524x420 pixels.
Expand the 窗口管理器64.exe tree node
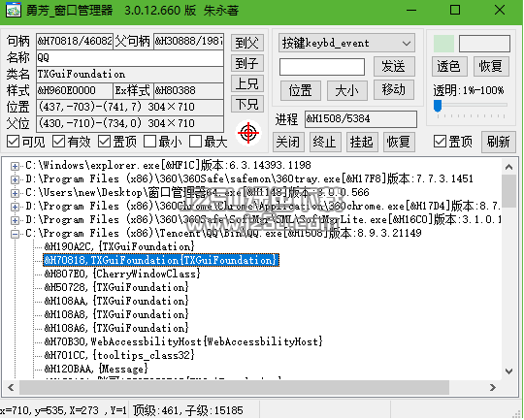(15, 193)
